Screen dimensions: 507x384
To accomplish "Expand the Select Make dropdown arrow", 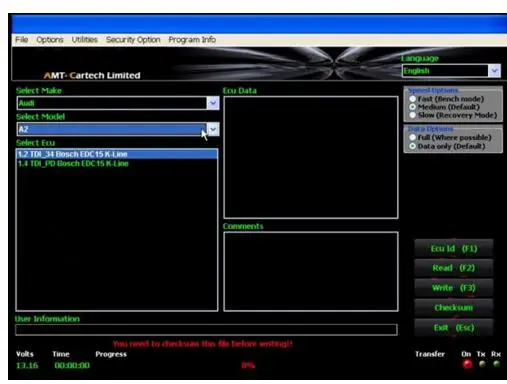I will 213,103.
